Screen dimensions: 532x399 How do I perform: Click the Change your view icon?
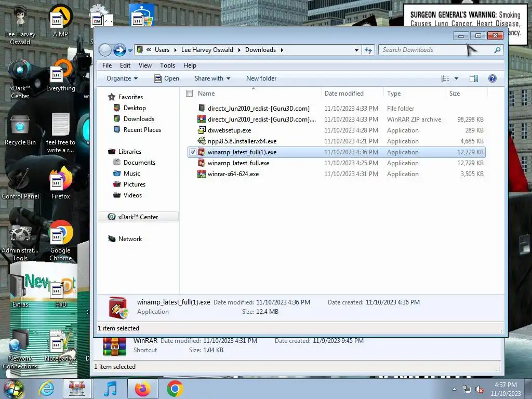coord(445,78)
